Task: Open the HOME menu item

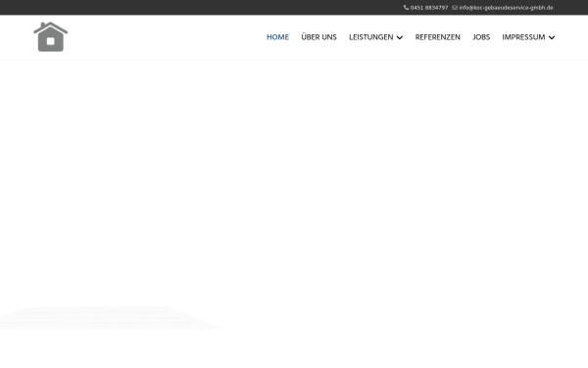Action: [277, 37]
